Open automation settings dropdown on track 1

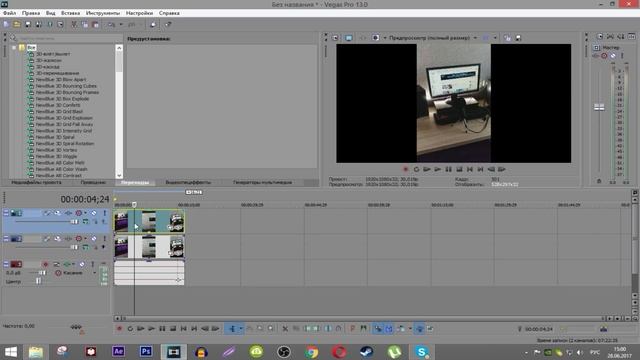point(85,213)
